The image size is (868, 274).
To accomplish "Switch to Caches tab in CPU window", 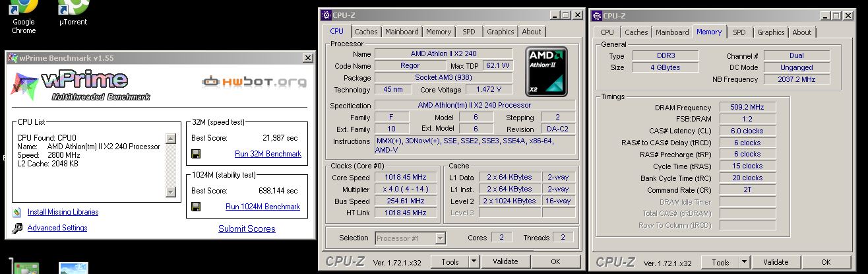I will click(366, 32).
